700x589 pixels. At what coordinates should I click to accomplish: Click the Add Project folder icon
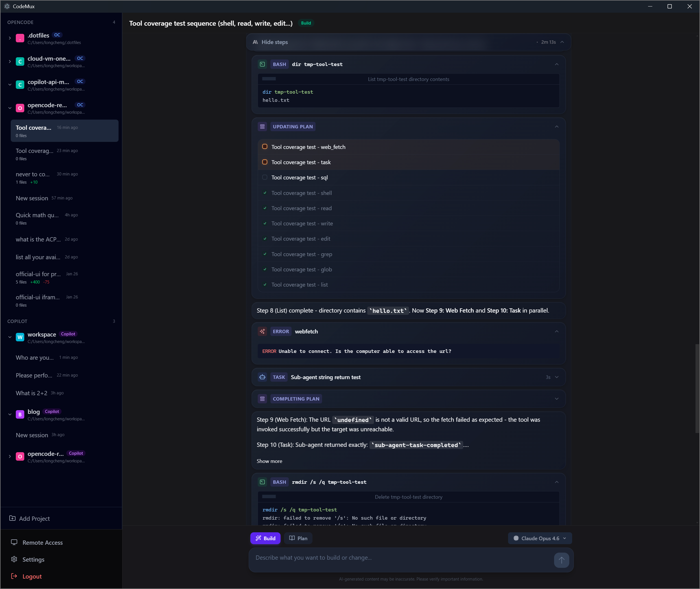click(12, 518)
